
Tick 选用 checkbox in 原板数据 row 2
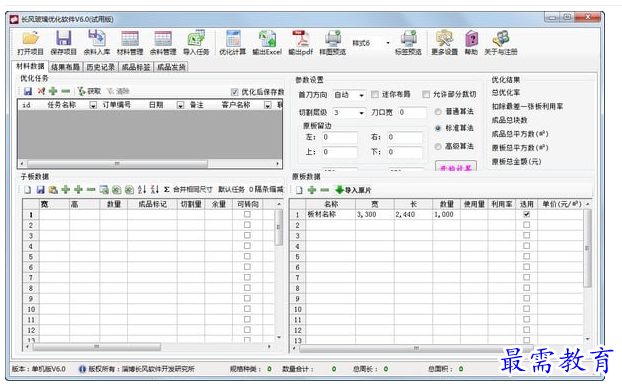(x=526, y=225)
